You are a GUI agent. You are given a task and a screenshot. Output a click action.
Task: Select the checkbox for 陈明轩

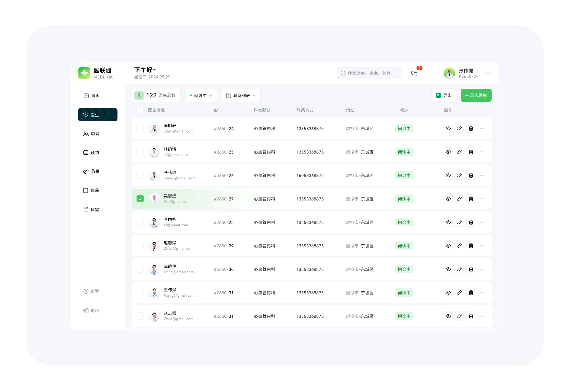point(140,129)
